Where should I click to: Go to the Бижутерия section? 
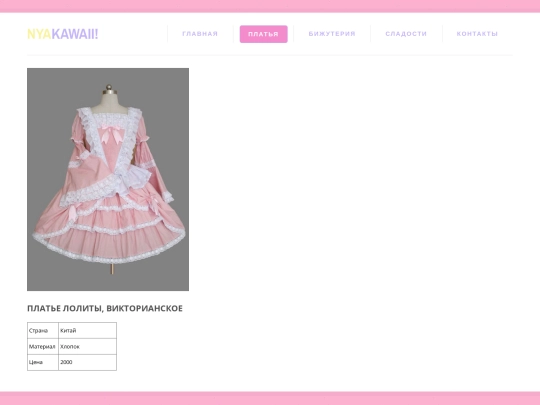point(332,34)
